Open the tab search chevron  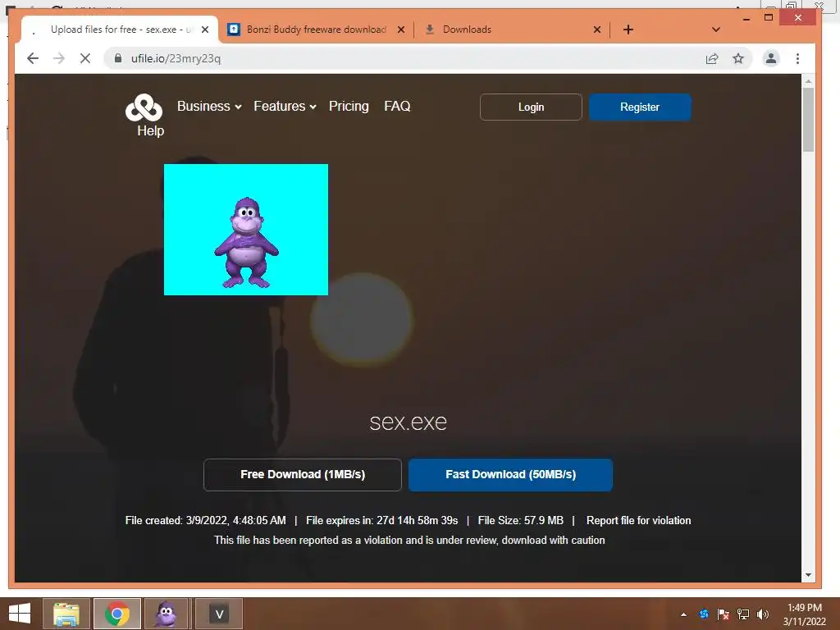(715, 30)
